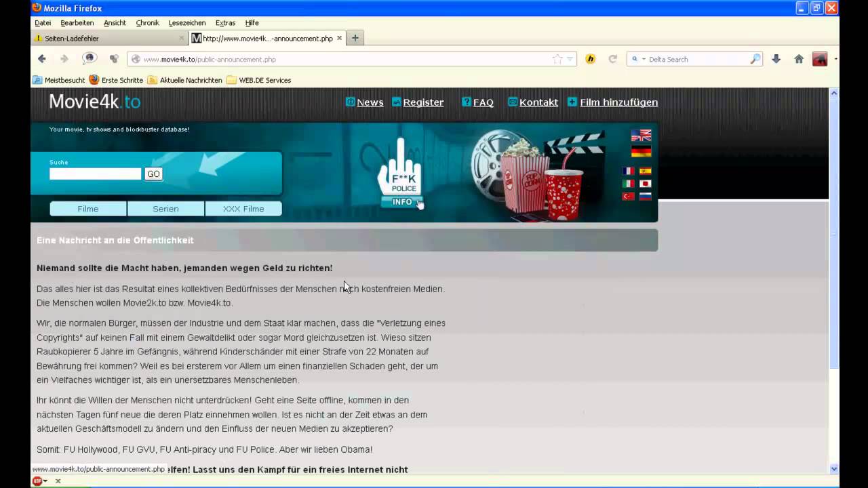
Task: Select the Serien category tab
Action: [x=165, y=209]
